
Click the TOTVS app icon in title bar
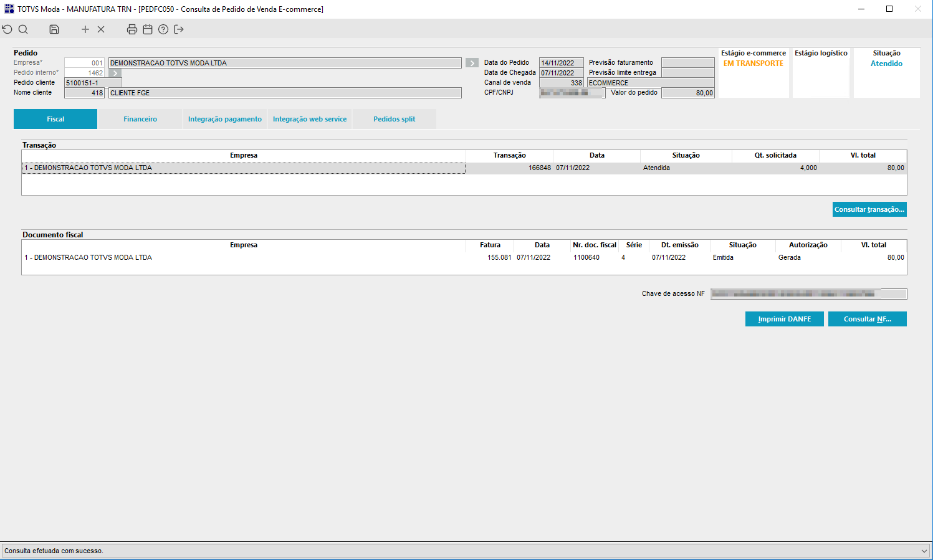tap(9, 9)
